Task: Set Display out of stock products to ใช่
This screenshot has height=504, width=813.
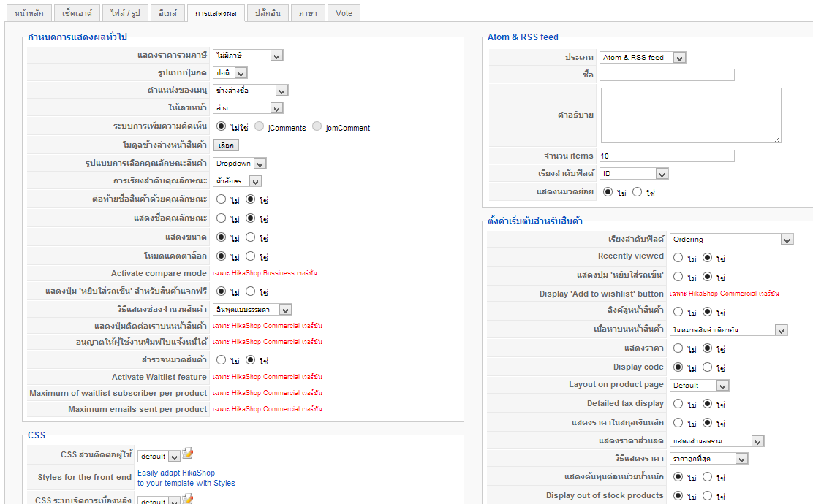Action: tap(707, 496)
